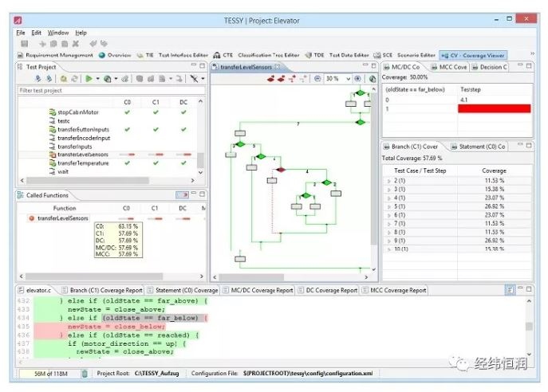Click the analyze module icon in Test Project toolbar
Viewport: 548px width, 392px height.
click(x=108, y=79)
